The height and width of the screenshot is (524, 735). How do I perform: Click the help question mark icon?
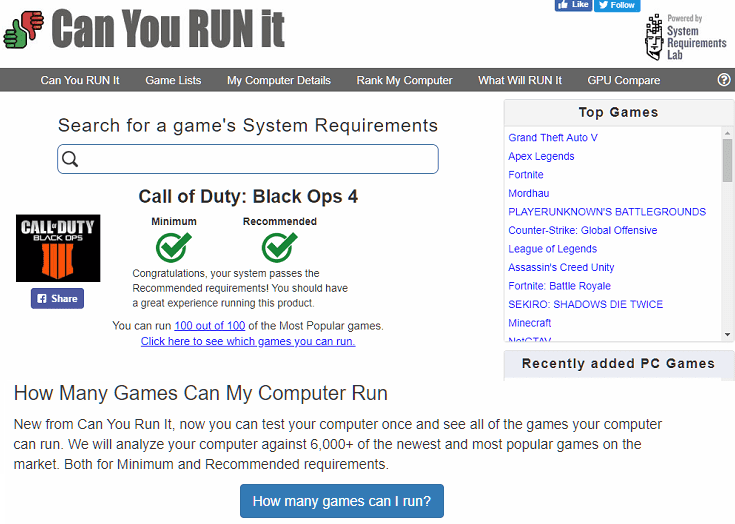pos(724,80)
